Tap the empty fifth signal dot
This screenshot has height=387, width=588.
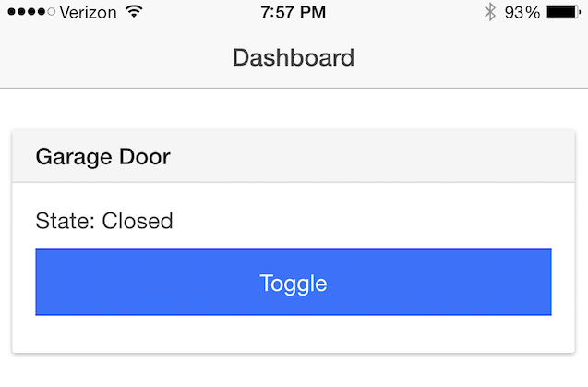[52, 12]
